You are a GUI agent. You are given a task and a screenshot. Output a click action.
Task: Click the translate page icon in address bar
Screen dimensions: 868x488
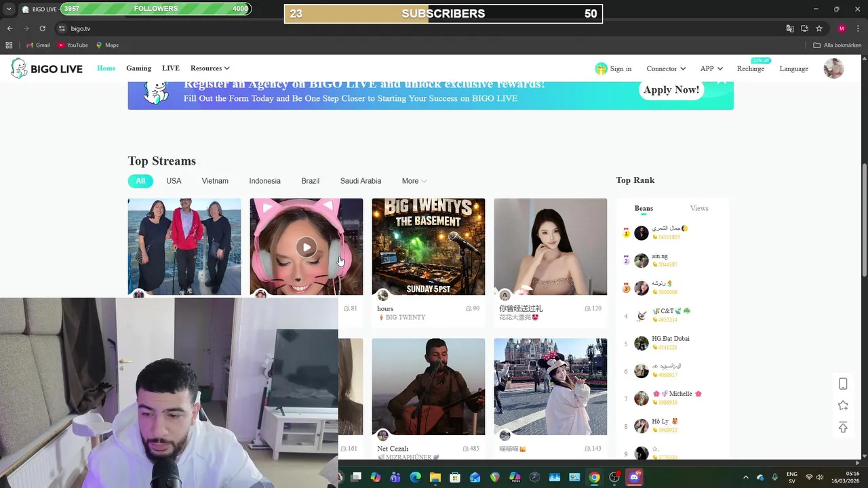[790, 28]
